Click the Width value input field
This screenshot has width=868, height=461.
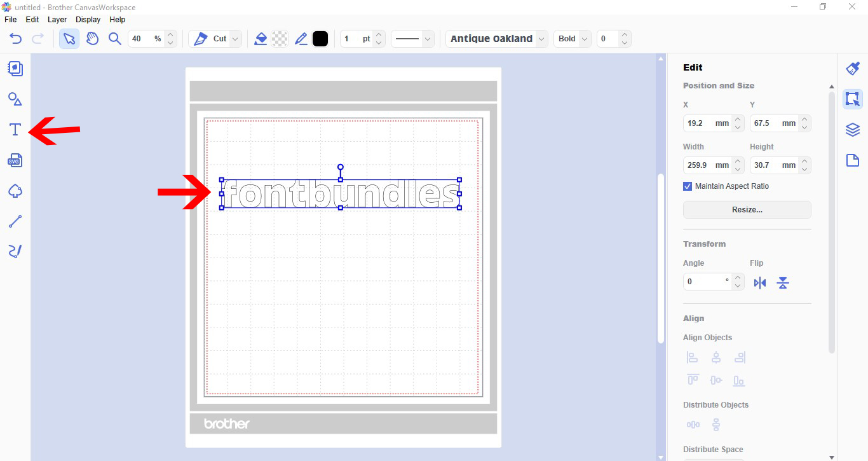coord(708,165)
